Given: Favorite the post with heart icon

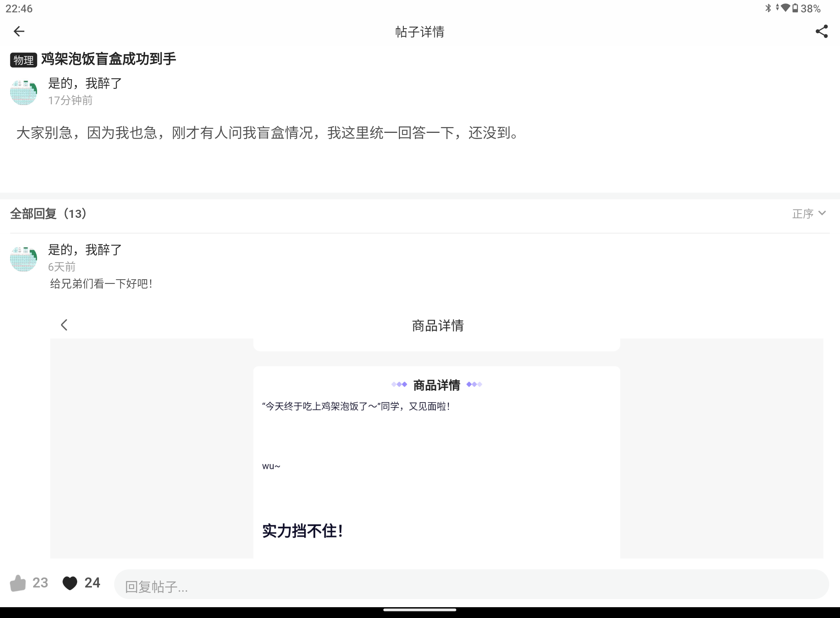Looking at the screenshot, I should [x=70, y=583].
